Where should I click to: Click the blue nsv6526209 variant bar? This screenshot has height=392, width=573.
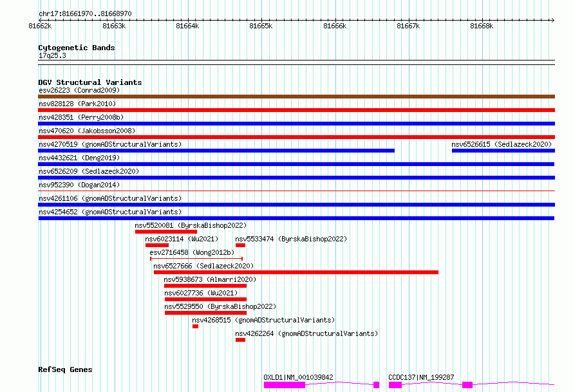point(296,178)
